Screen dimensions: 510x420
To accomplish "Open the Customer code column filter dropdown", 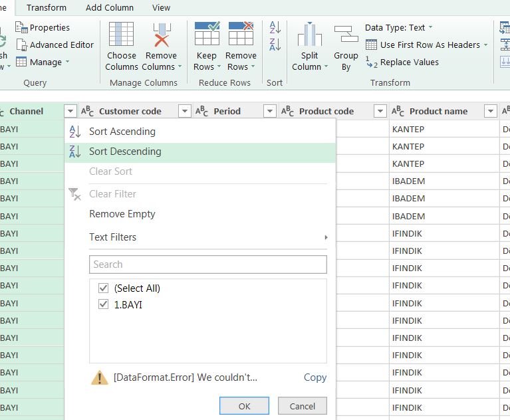I will (185, 111).
